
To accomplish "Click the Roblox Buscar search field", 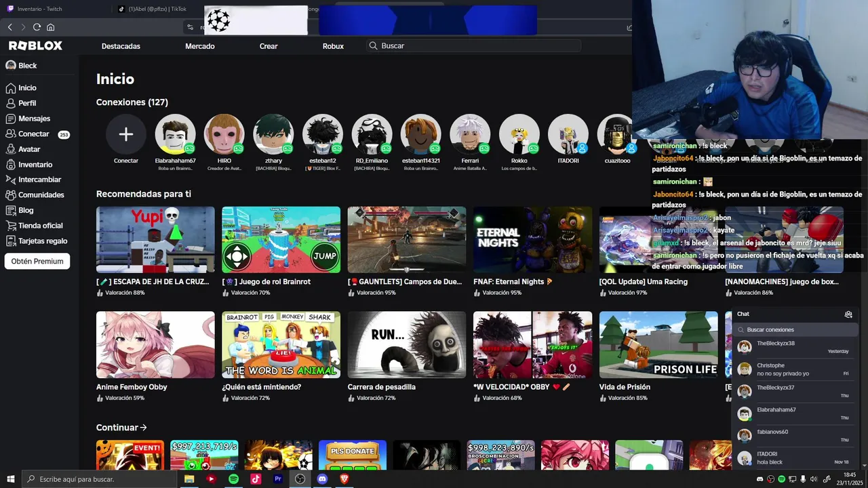I will point(473,46).
